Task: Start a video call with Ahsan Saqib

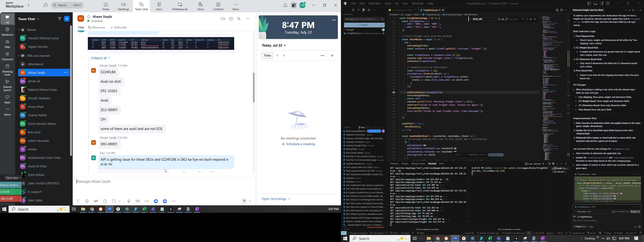Action: (x=223, y=19)
